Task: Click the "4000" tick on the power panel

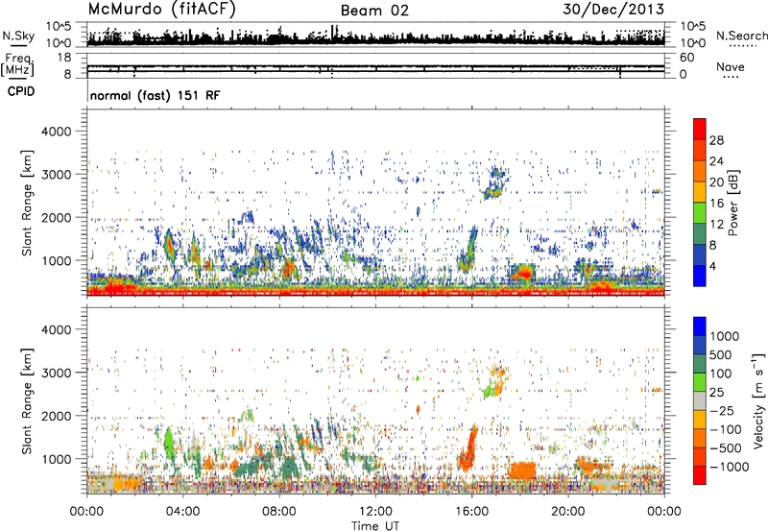Action: tap(56, 132)
